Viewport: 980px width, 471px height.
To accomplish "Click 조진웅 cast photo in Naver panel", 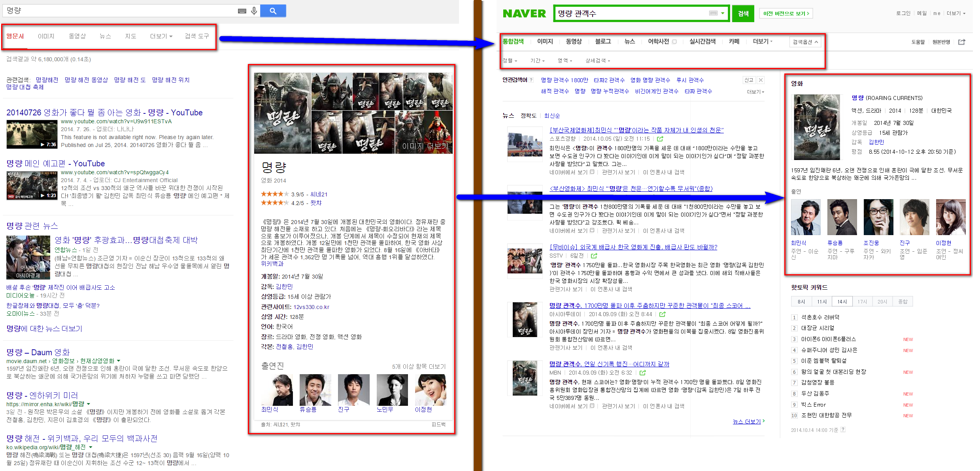I will 878,217.
